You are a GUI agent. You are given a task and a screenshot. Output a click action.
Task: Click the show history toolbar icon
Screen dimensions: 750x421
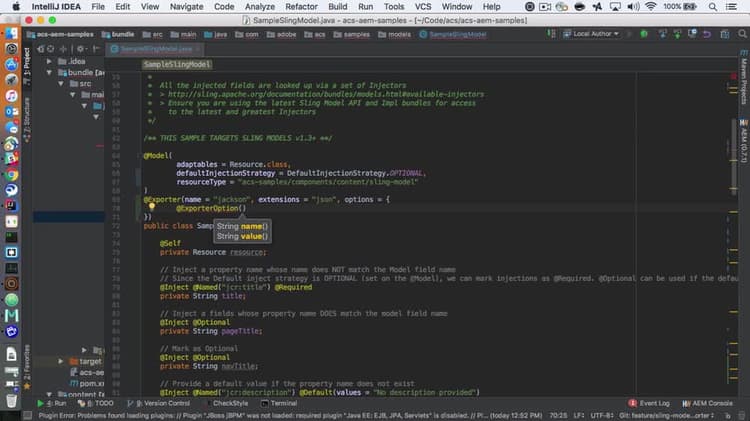pyautogui.click(x=692, y=34)
